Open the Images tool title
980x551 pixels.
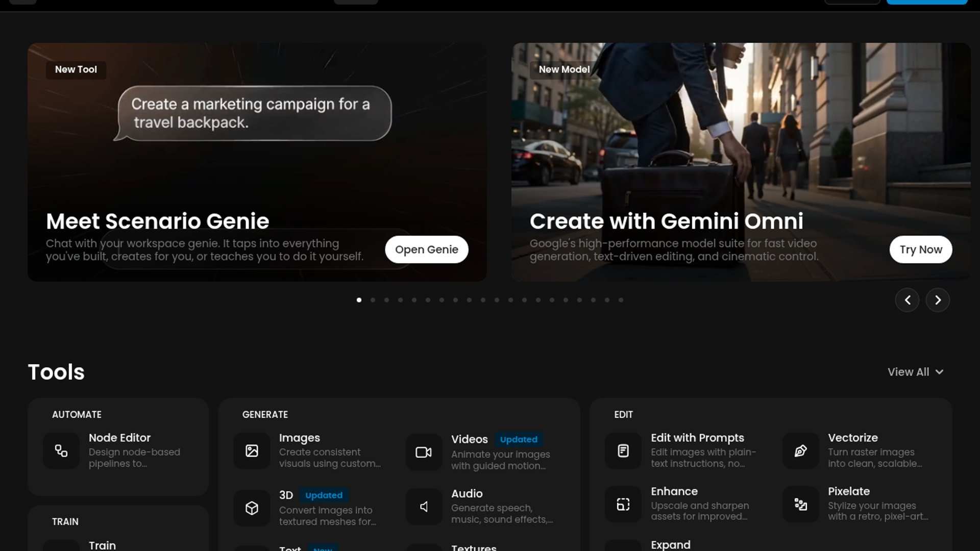tap(300, 438)
